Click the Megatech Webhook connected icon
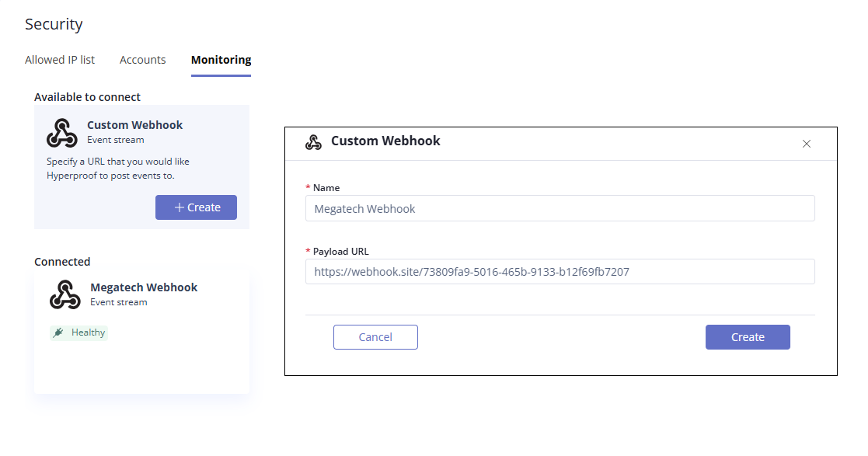 (65, 294)
